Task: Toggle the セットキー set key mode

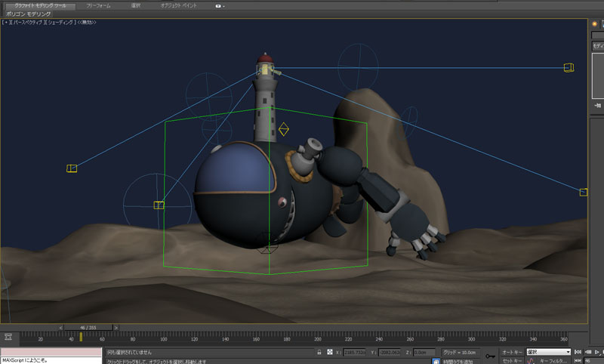Action: 512,360
